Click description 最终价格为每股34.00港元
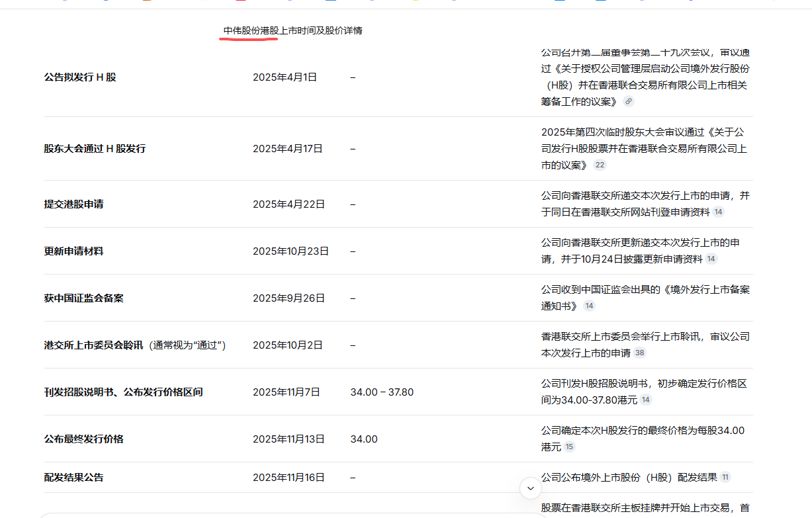The height and width of the screenshot is (518, 812). tap(643, 439)
